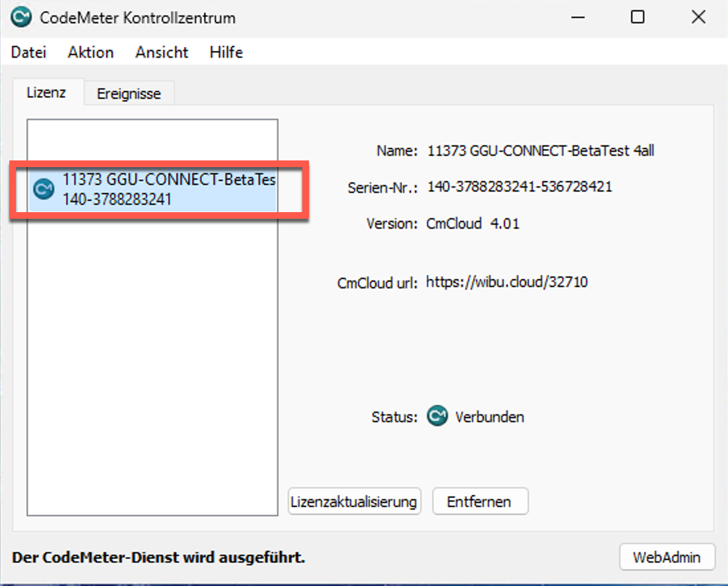The image size is (728, 586).
Task: Expand the Ansicht menu
Action: point(162,52)
